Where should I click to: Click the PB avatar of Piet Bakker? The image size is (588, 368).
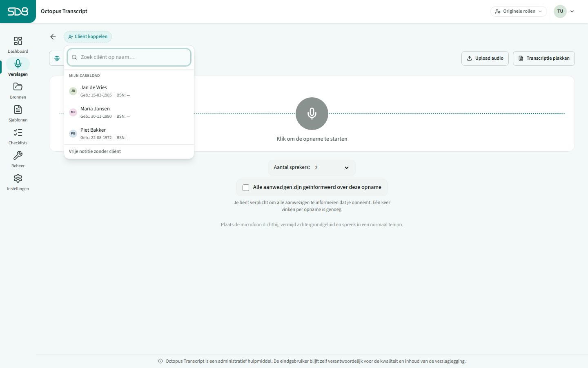point(73,133)
